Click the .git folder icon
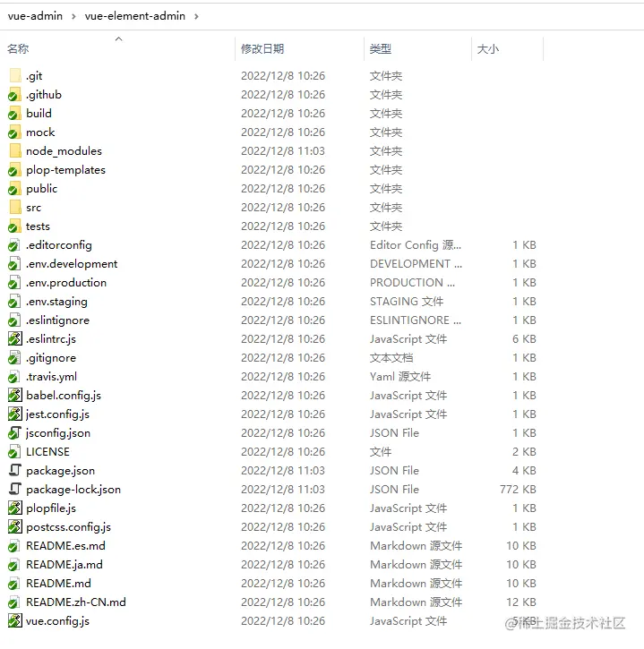Screen dimensions: 644x649 (15, 76)
